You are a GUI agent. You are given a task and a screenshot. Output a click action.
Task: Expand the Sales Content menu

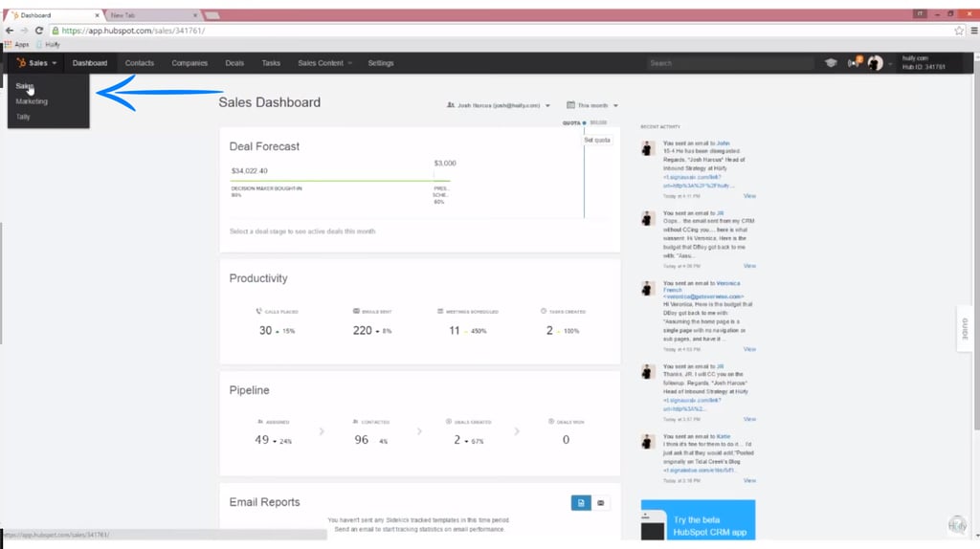324,63
